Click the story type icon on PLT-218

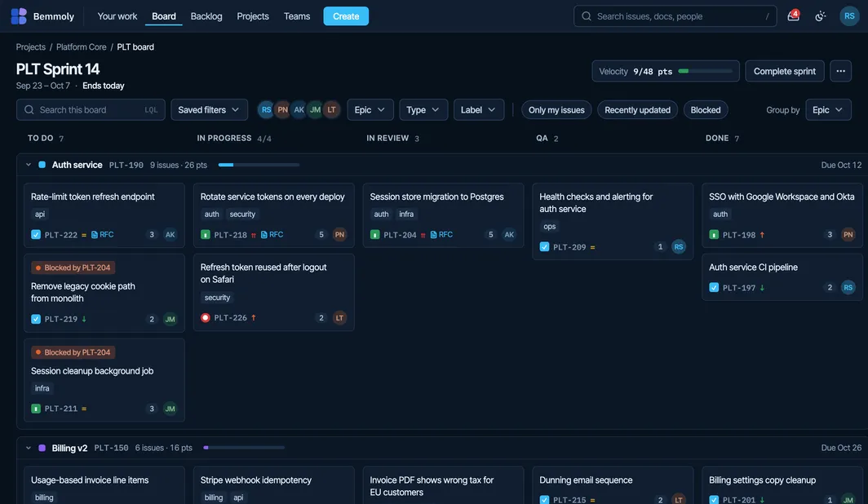pos(206,235)
